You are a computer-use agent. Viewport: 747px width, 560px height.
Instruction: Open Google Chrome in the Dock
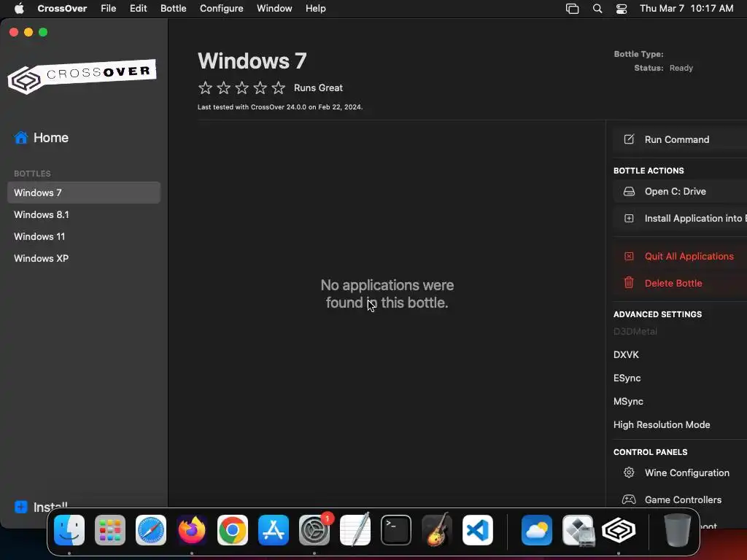point(233,530)
